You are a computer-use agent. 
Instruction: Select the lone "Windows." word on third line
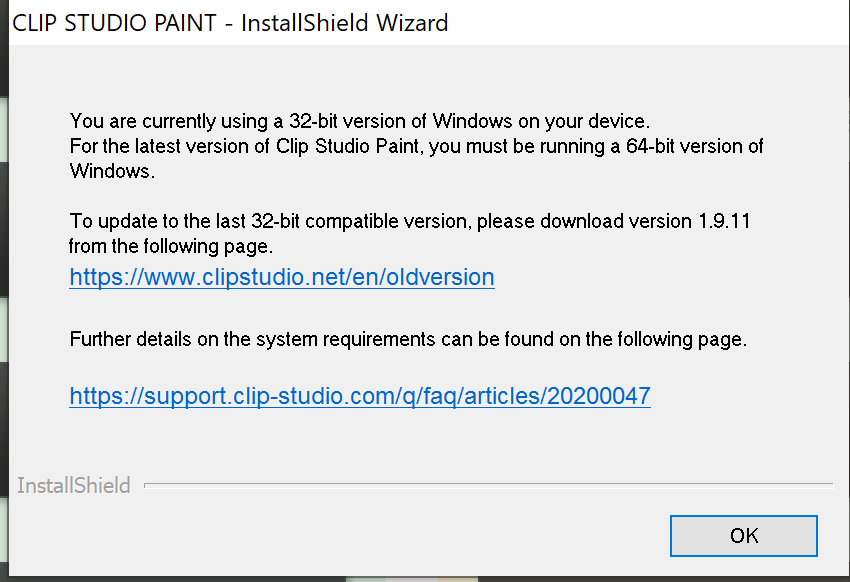click(112, 171)
